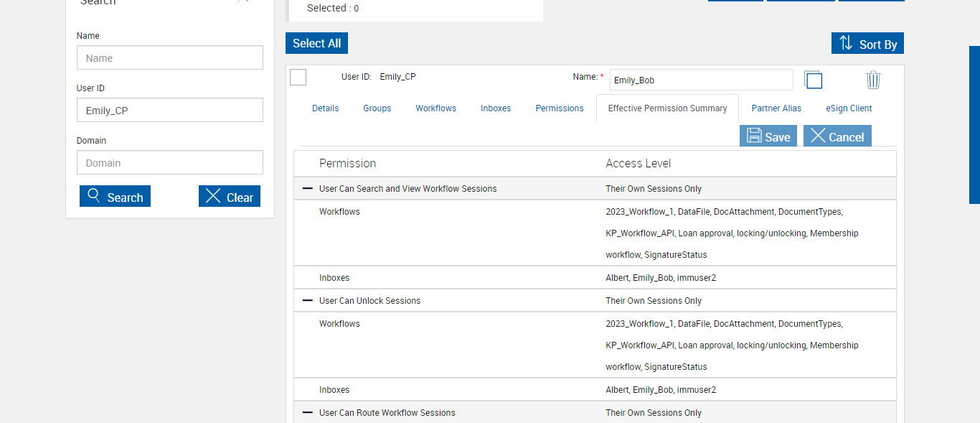Screen dimensions: 980x423
Task: Collapse User Can Route Workflow Sessions row
Action: pyautogui.click(x=308, y=412)
